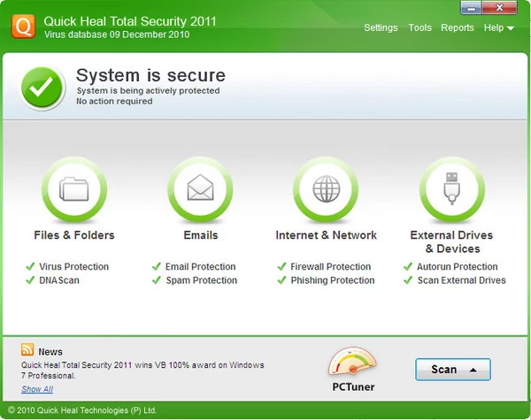The image size is (531, 420).
Task: Click the 2010 Quick Heal Technologies copyright text
Action: coord(82,410)
